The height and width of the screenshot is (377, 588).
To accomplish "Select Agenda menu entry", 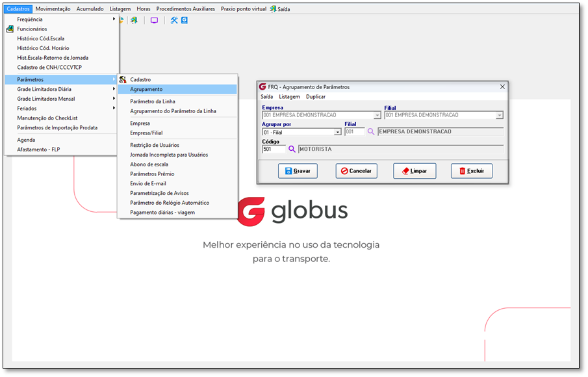I will pos(62,140).
